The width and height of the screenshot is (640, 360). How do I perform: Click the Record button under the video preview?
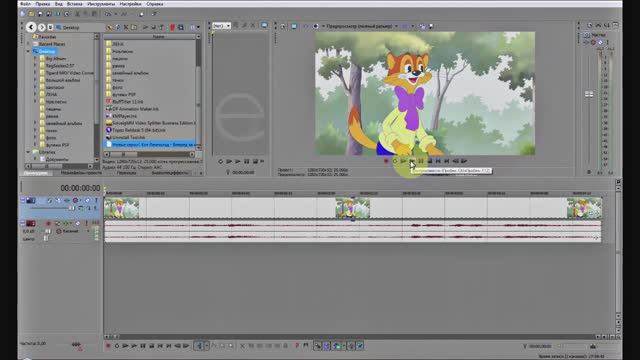(x=386, y=161)
